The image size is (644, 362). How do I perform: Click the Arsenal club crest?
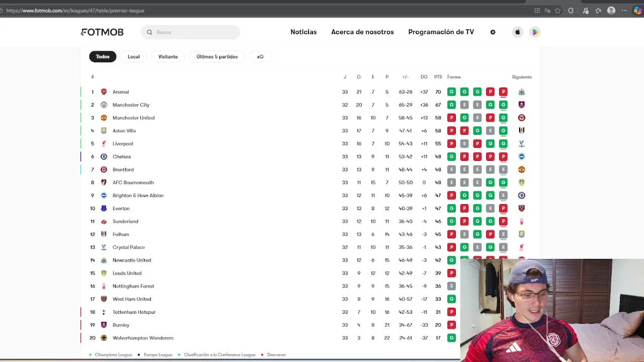[104, 92]
